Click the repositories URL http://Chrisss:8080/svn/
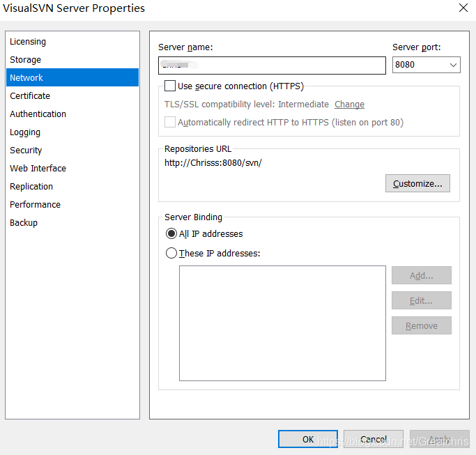476x455 pixels. 213,163
